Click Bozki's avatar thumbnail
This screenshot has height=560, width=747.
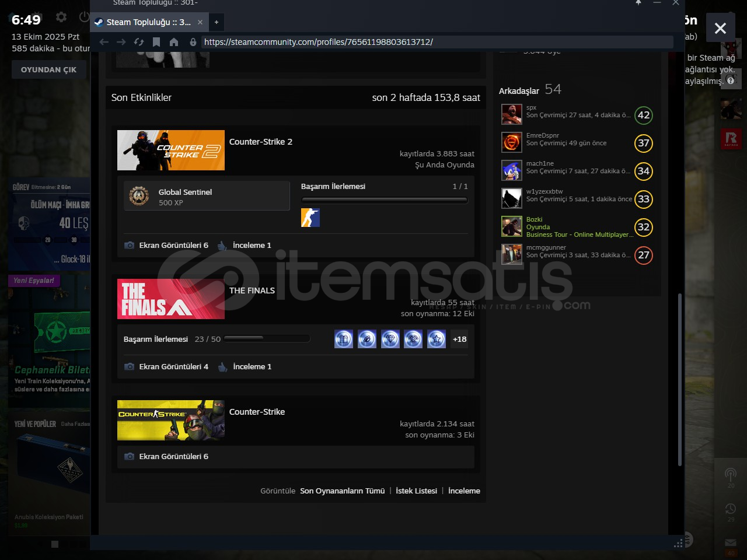point(512,226)
